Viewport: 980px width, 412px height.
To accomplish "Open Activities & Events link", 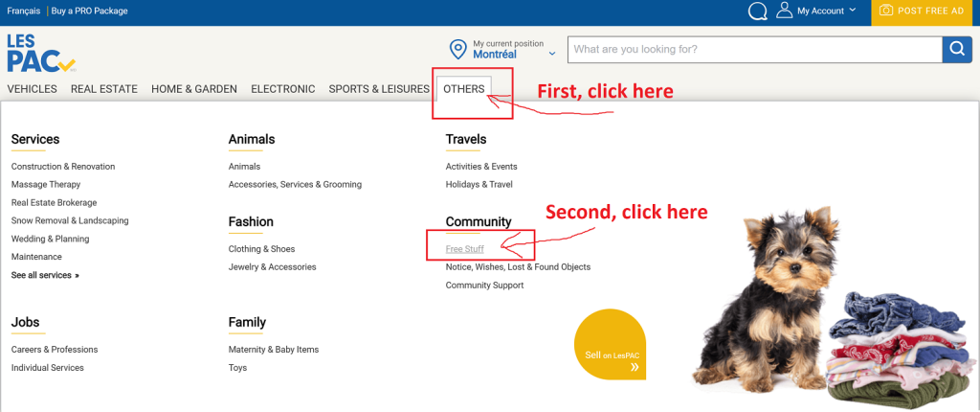I will coord(481,167).
